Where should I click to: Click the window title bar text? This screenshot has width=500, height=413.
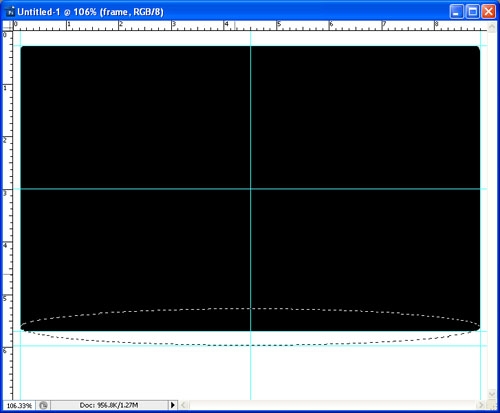90,12
